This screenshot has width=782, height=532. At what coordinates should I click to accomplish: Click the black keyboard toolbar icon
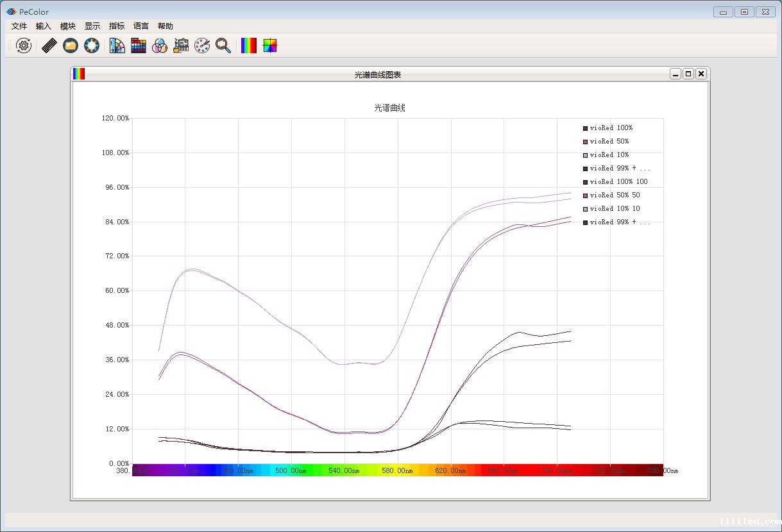49,46
